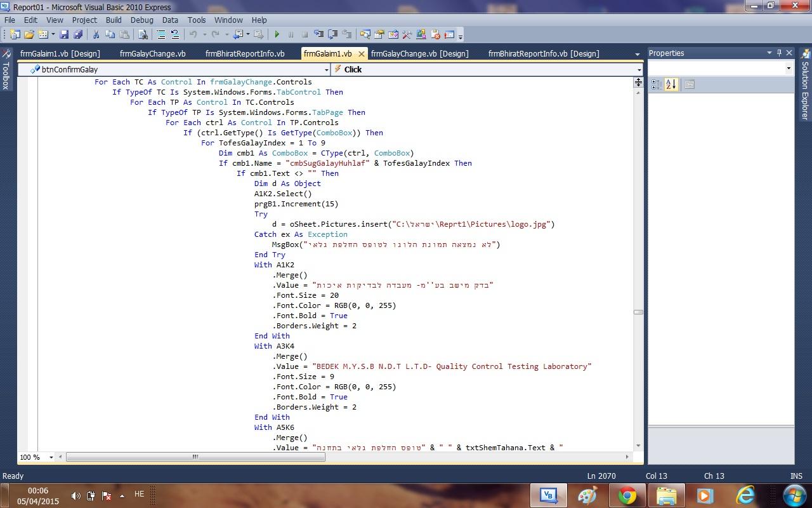Viewport: 812px width, 508px height.
Task: Expand the Add New Item dropdown arrow
Action: (x=53, y=34)
